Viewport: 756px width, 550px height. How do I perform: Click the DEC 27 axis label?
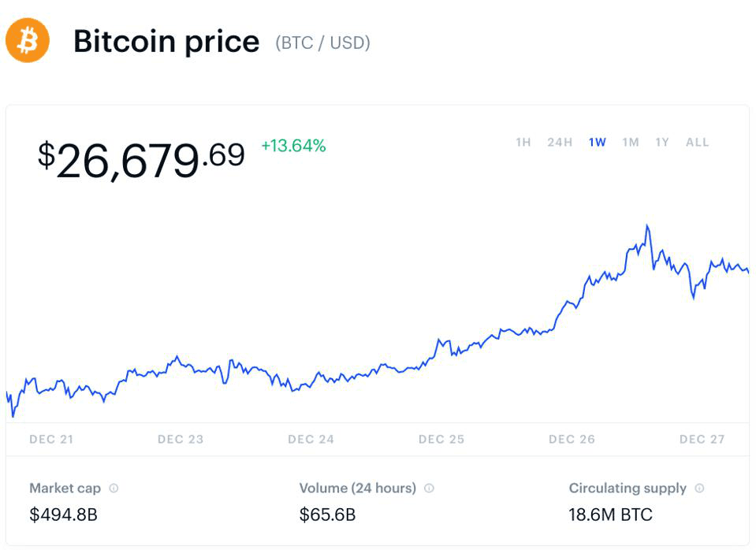click(x=702, y=439)
